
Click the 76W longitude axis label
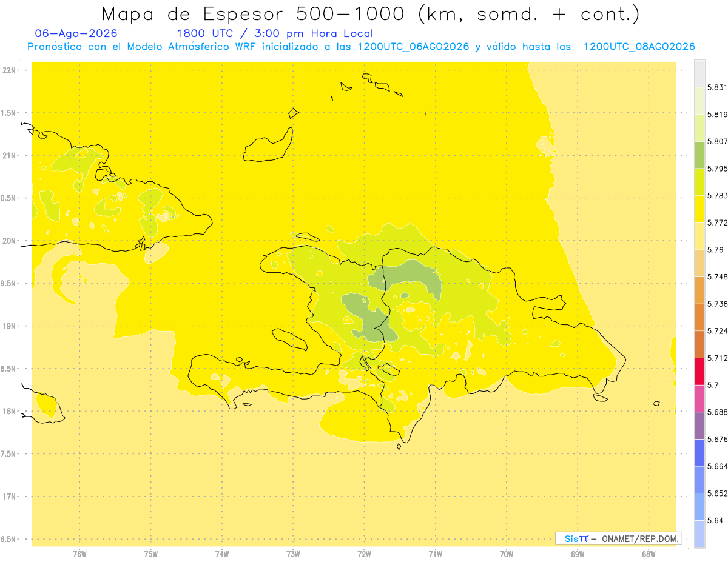79,554
